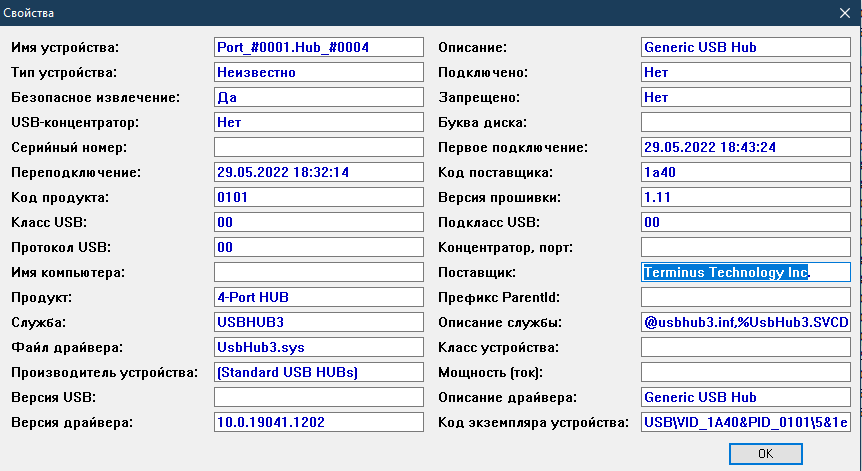
Task: Close the Свойства dialog window
Action: [x=844, y=13]
